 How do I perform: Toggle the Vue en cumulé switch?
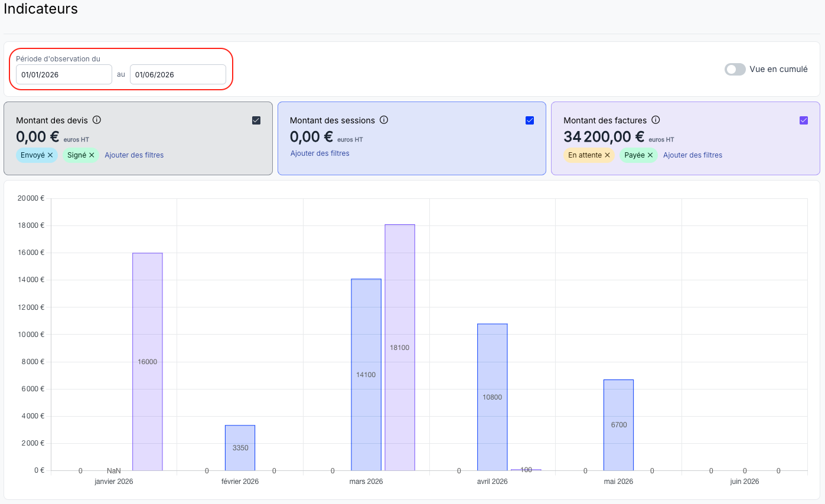coord(735,69)
